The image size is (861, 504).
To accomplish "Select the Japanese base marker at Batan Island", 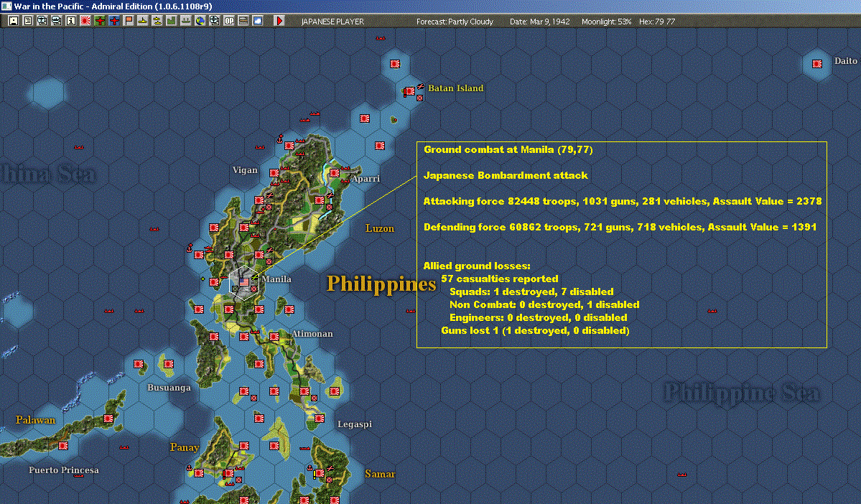I will click(x=409, y=91).
